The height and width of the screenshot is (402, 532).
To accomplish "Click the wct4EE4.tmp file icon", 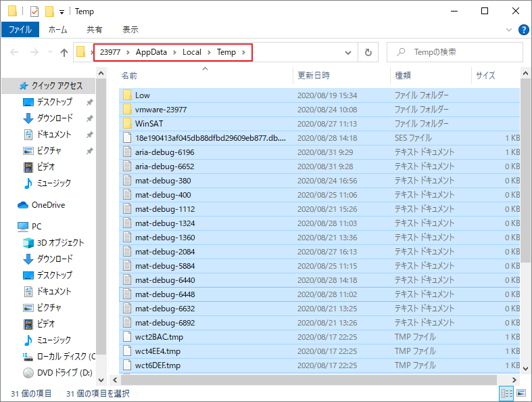I will (x=127, y=351).
